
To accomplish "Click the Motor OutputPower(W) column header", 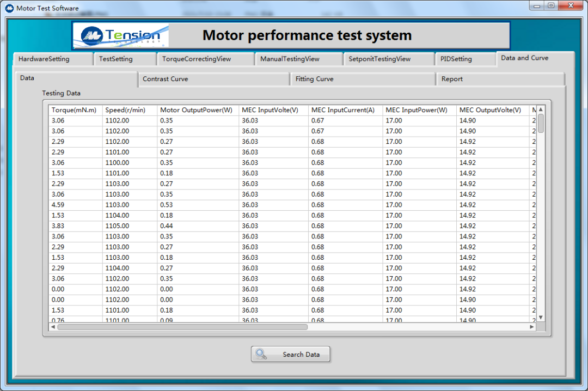I will pos(198,110).
